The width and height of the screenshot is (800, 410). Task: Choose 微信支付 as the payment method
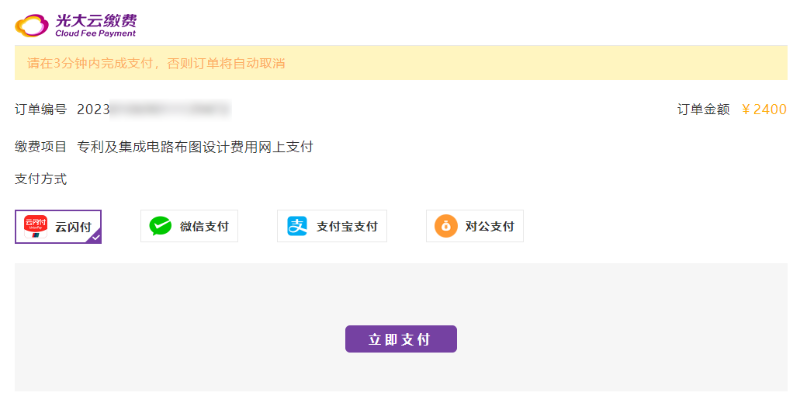click(x=204, y=227)
